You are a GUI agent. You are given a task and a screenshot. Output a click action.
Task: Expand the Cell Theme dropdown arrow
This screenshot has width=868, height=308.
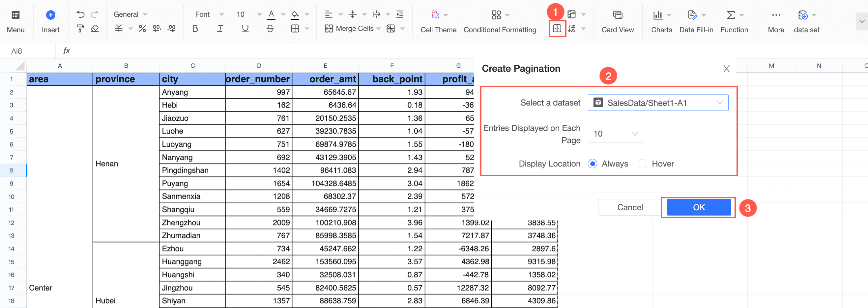point(446,15)
